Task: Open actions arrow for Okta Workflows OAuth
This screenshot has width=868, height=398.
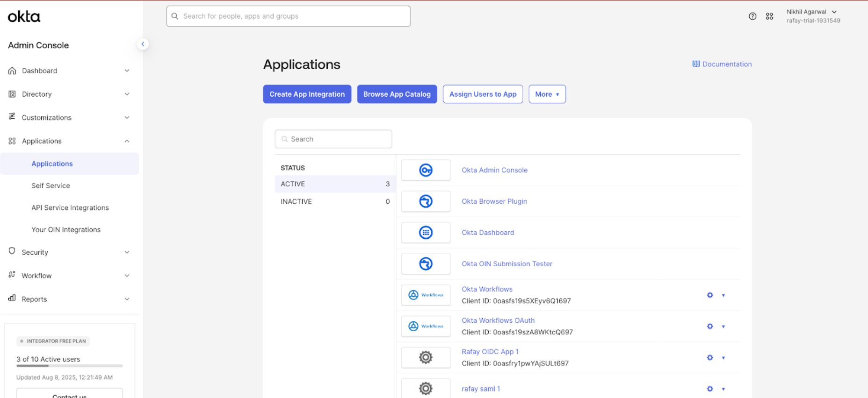Action: (x=723, y=327)
